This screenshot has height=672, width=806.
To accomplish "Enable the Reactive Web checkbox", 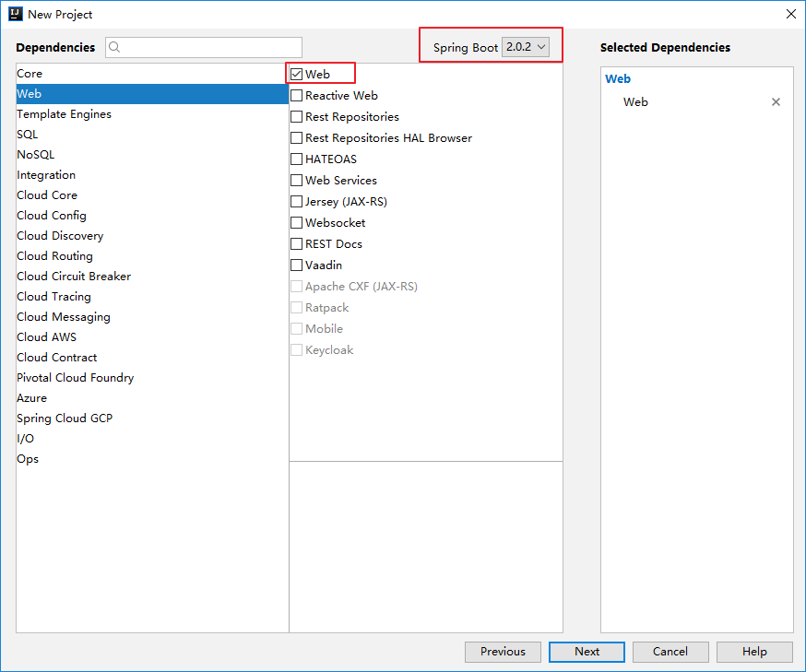I will pos(297,96).
